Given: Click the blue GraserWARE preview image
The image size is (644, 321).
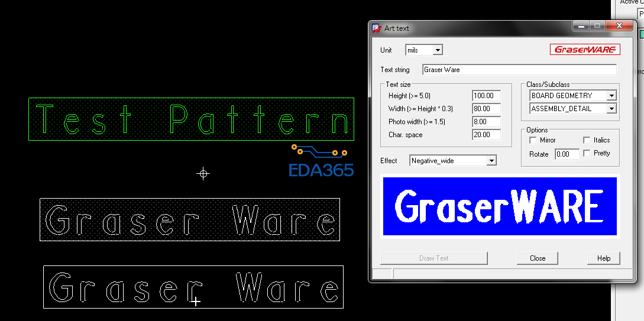Looking at the screenshot, I should tap(500, 206).
